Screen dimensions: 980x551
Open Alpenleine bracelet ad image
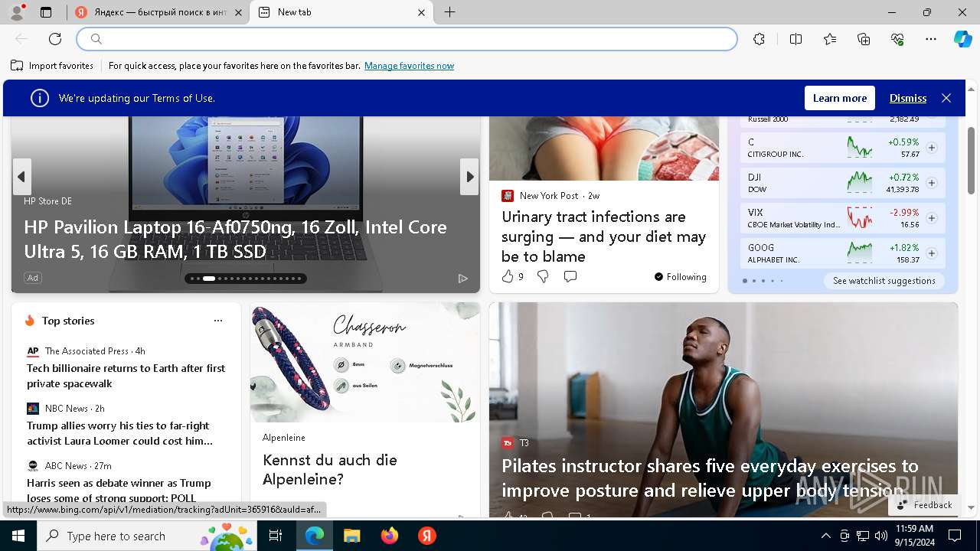(365, 362)
